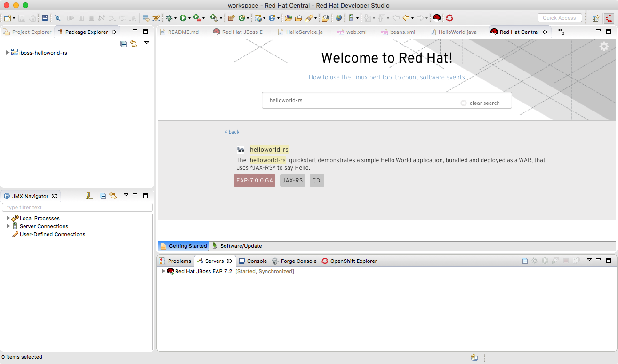
Task: Open the Debug dropdown arrow
Action: point(175,18)
